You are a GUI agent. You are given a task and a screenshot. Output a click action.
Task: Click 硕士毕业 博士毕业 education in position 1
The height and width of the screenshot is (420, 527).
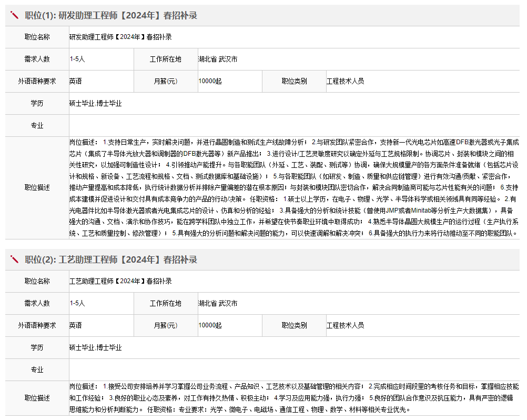tap(95, 103)
